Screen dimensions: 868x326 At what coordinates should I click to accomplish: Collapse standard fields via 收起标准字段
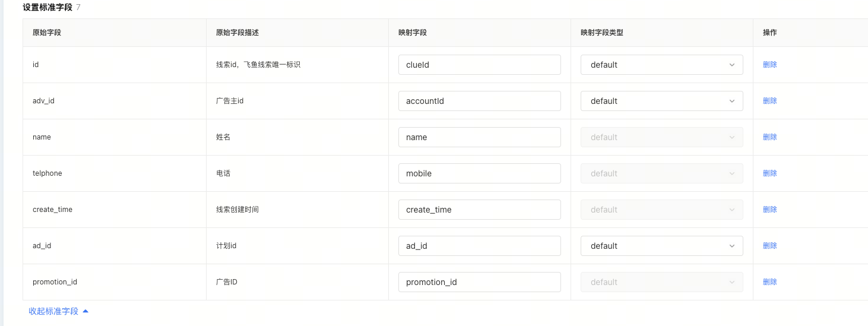53,311
